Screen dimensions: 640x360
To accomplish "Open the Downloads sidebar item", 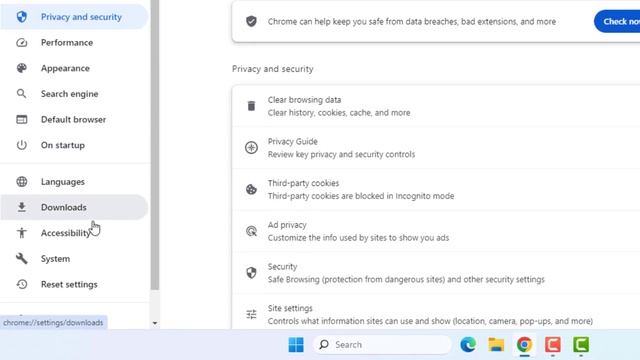I will tap(74, 207).
